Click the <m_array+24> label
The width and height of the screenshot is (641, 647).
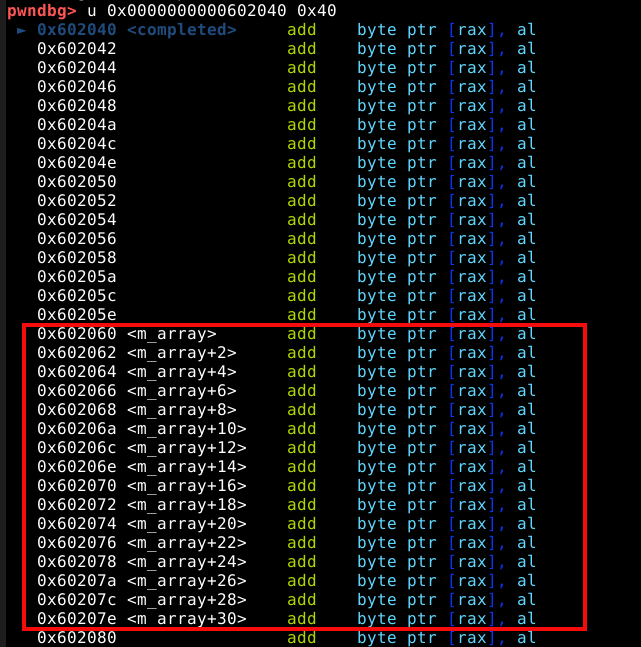click(187, 562)
